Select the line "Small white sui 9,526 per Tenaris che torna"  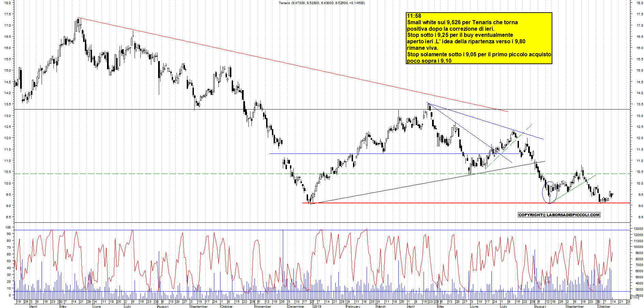coord(462,23)
